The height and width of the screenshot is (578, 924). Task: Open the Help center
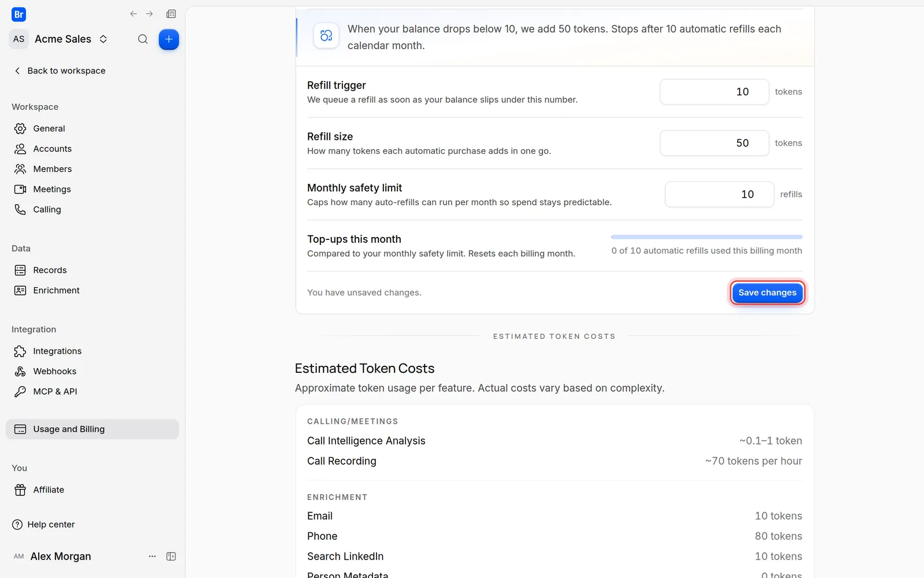point(43,524)
